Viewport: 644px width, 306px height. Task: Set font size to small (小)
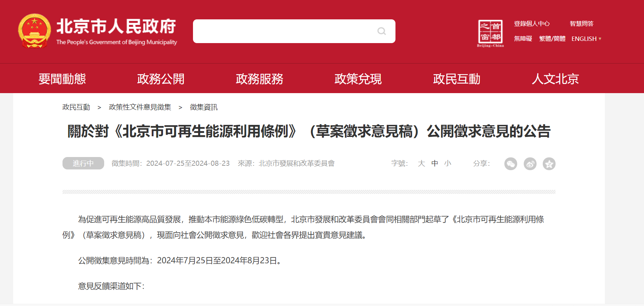(448, 164)
